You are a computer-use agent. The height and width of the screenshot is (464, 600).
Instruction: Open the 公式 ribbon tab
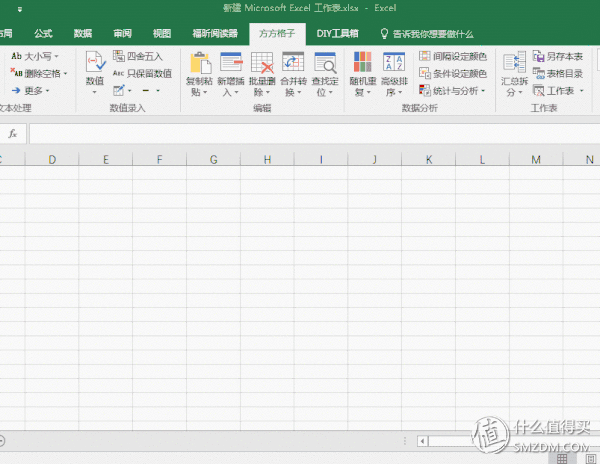tap(43, 33)
